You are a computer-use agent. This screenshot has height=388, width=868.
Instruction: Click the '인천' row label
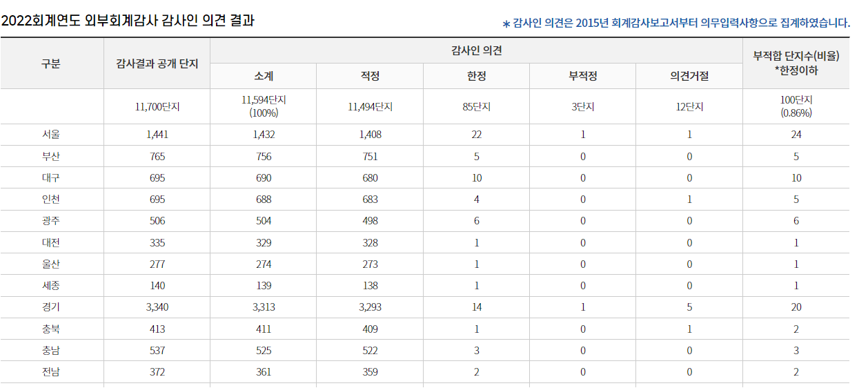tap(51, 200)
